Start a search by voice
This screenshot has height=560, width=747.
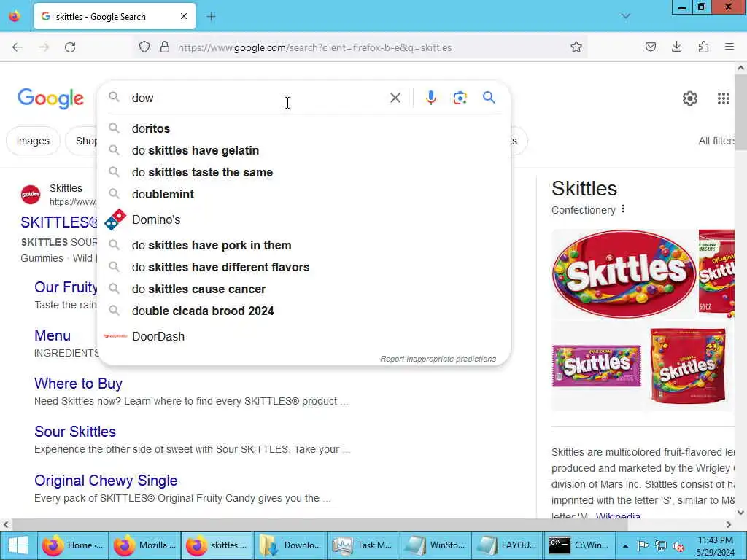[x=431, y=98]
